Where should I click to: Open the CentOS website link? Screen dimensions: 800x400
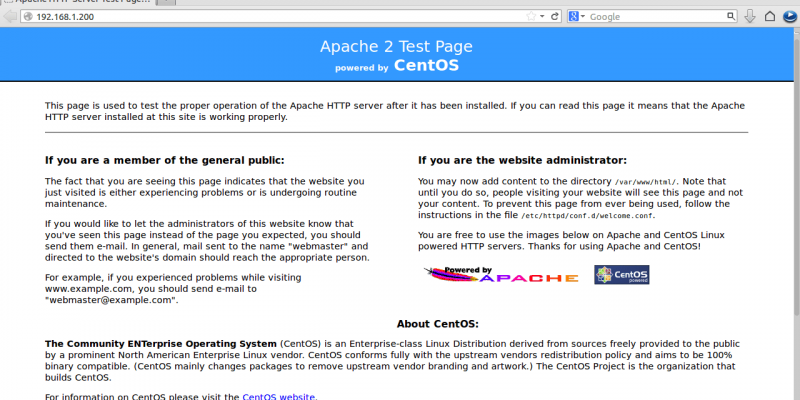pyautogui.click(x=278, y=396)
